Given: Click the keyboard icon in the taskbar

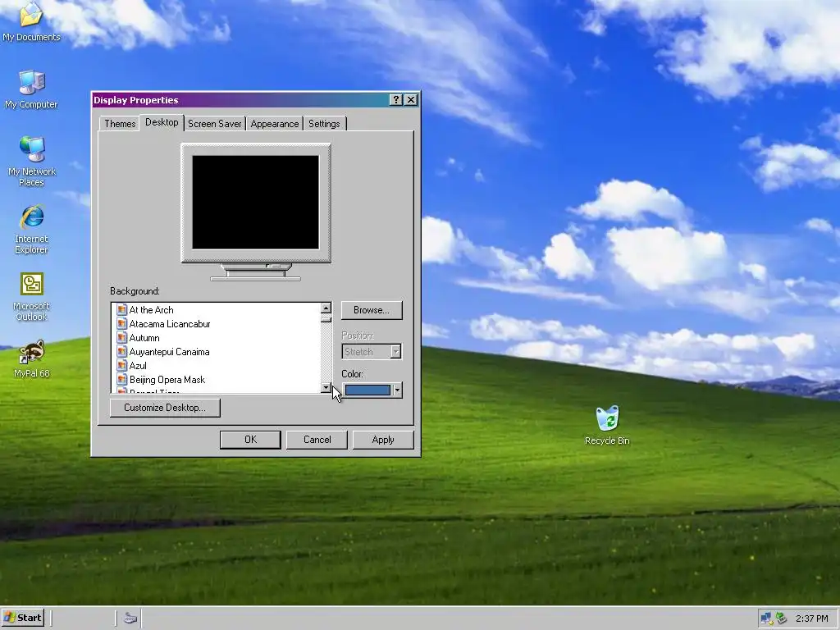Looking at the screenshot, I should click(130, 619).
